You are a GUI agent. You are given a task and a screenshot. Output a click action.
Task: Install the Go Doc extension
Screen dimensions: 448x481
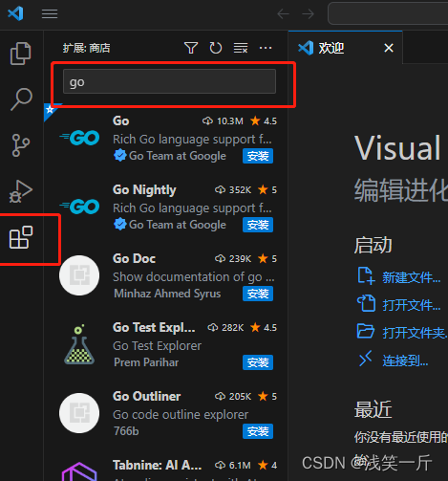click(x=258, y=294)
